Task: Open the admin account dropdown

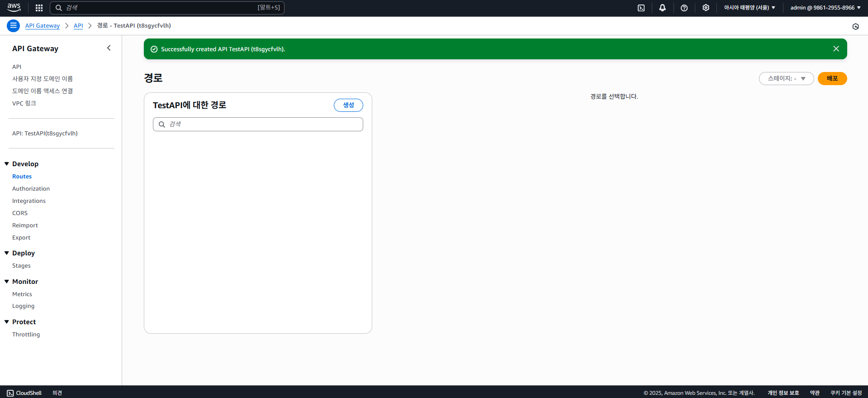Action: click(x=825, y=8)
